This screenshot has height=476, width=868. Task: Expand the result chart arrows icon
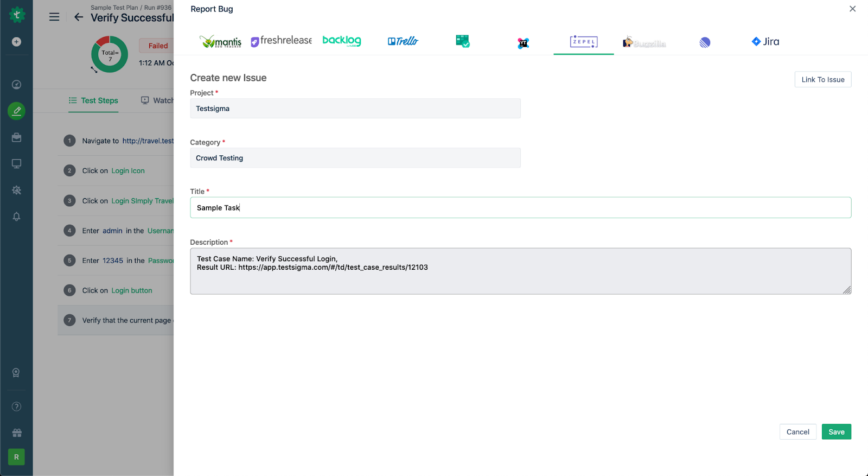coord(94,69)
